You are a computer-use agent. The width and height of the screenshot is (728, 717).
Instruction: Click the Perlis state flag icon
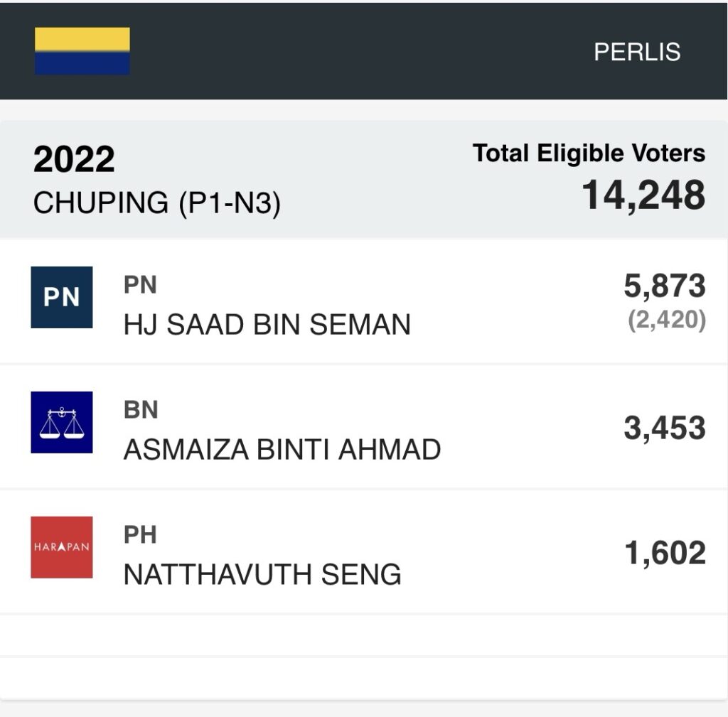[x=82, y=51]
